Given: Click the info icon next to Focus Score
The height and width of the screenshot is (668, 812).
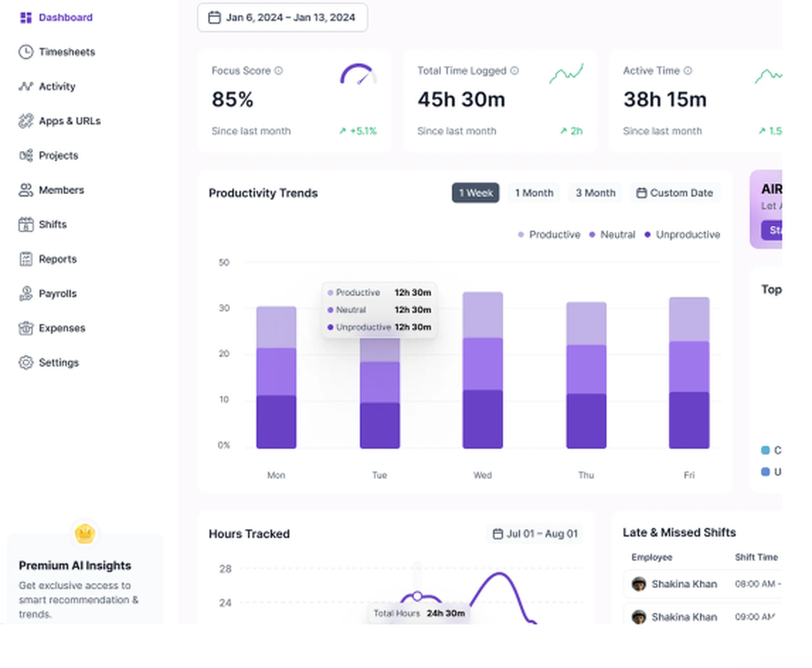Looking at the screenshot, I should coord(279,71).
